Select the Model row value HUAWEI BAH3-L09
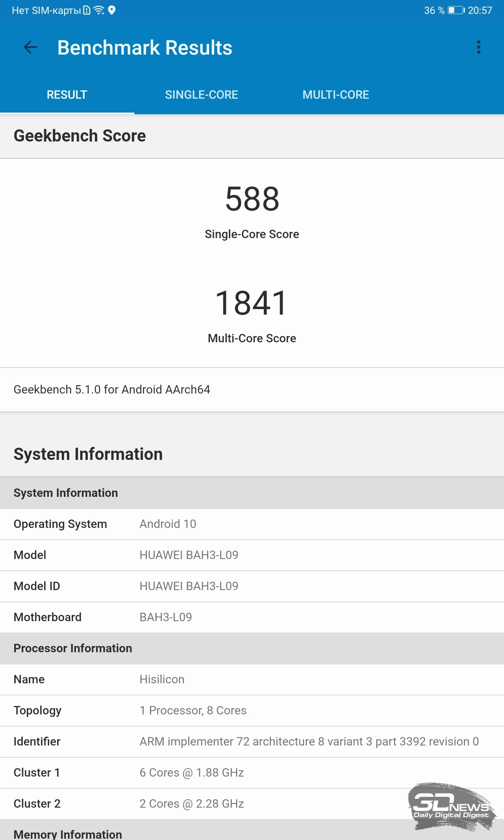This screenshot has width=504, height=840. click(189, 555)
